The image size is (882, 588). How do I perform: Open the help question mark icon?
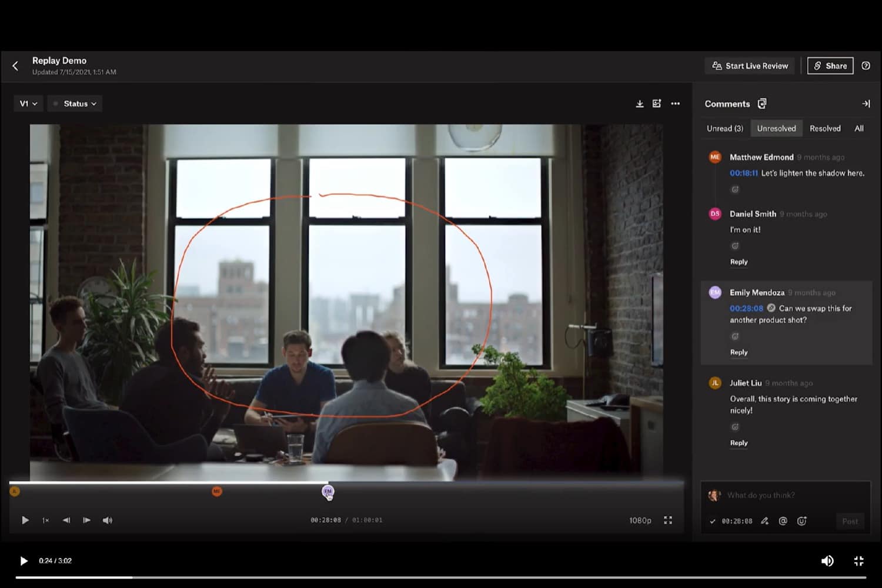pyautogui.click(x=866, y=66)
